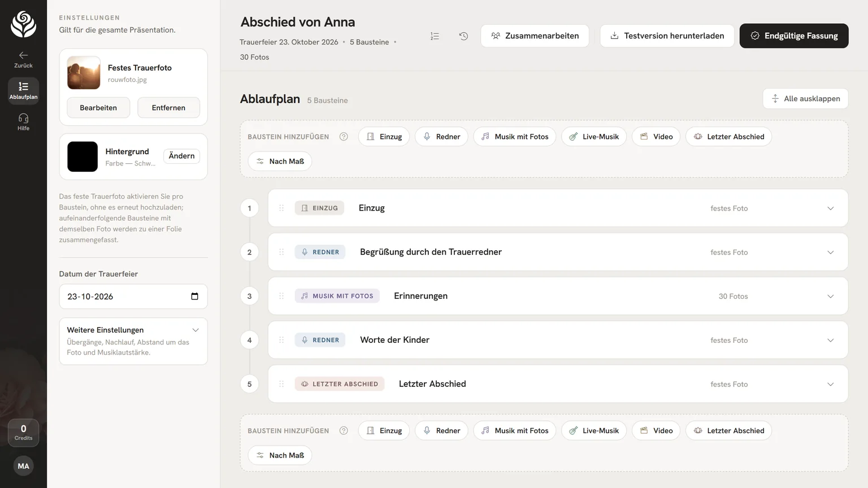
Task: Click the Endgültige Fassung button
Action: tap(794, 36)
